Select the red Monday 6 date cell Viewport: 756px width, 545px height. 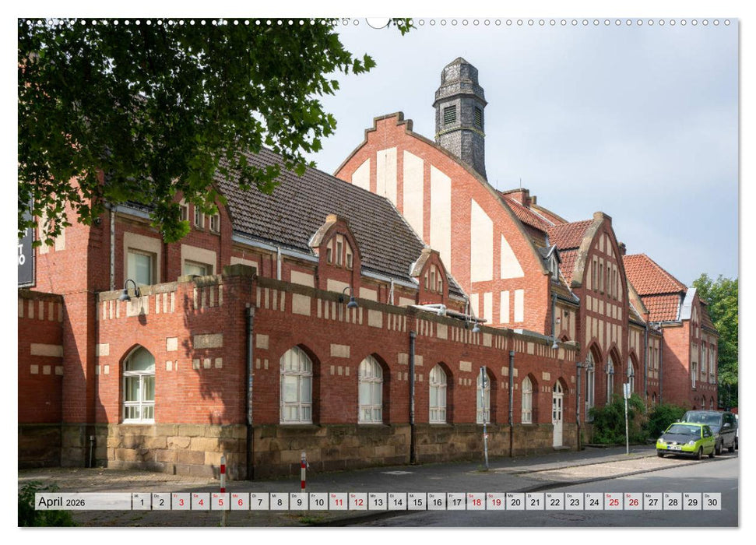click(x=238, y=505)
